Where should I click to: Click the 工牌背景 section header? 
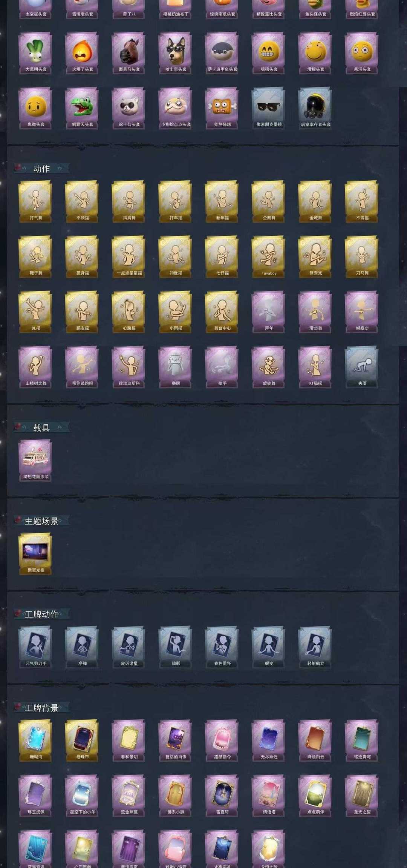pos(41,708)
